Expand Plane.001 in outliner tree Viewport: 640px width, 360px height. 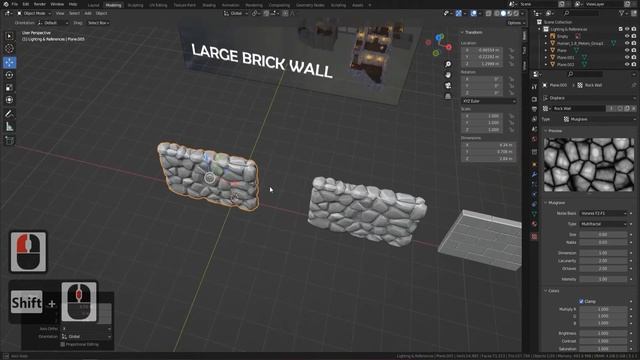(546, 58)
